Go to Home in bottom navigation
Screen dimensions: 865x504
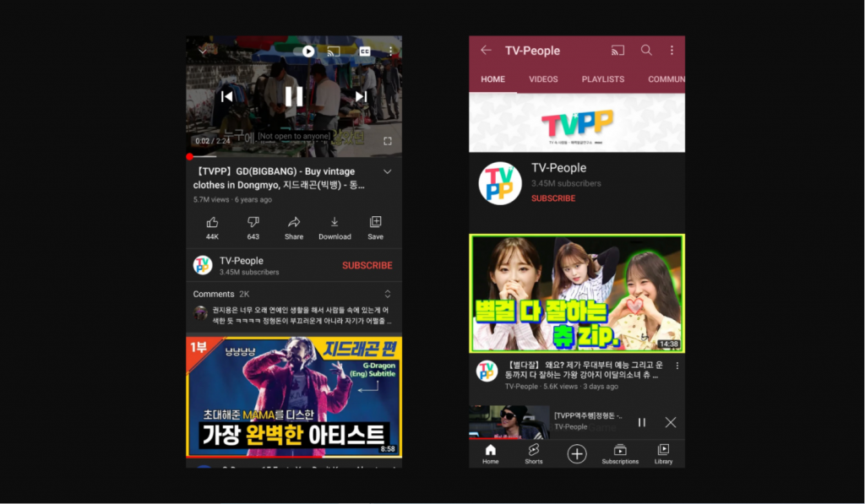(x=491, y=454)
